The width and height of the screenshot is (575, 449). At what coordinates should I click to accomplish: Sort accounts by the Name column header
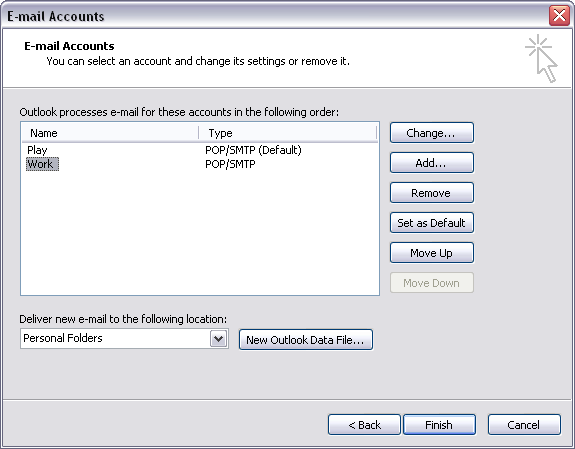tap(110, 133)
